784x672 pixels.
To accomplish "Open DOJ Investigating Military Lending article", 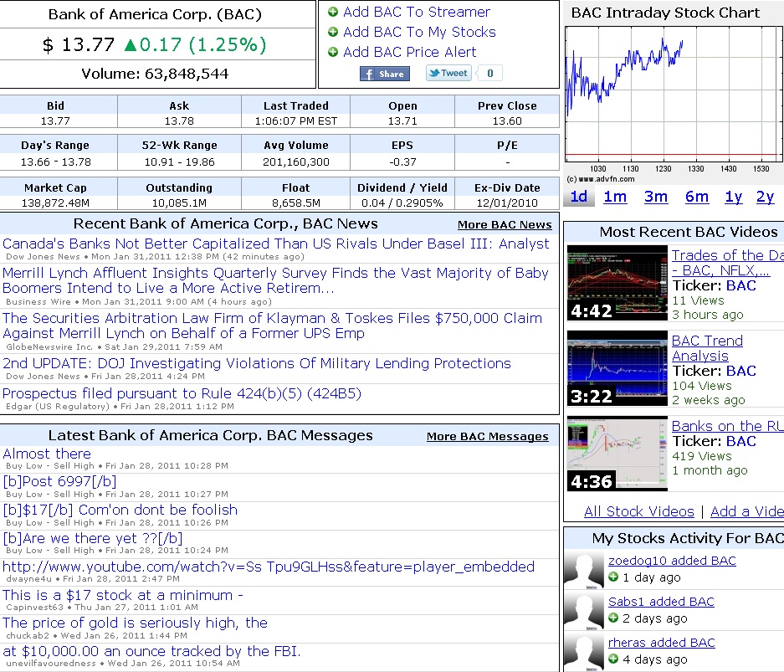I will pos(257,363).
